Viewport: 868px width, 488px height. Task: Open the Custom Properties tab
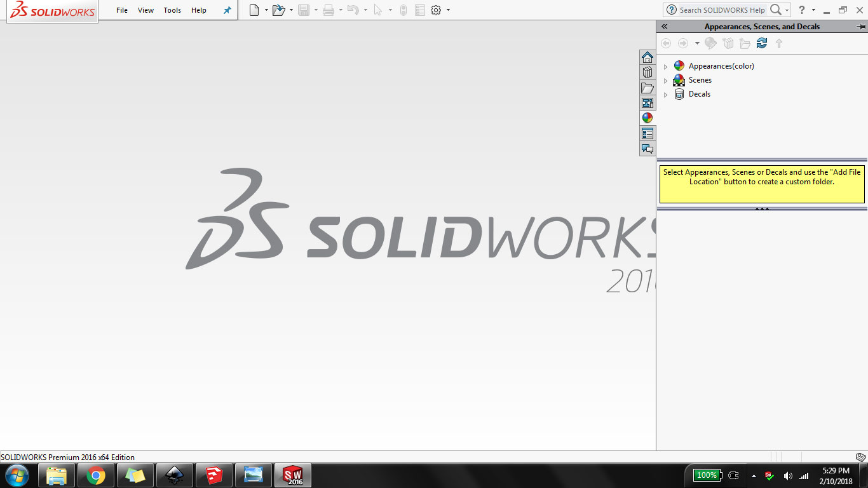tap(648, 133)
